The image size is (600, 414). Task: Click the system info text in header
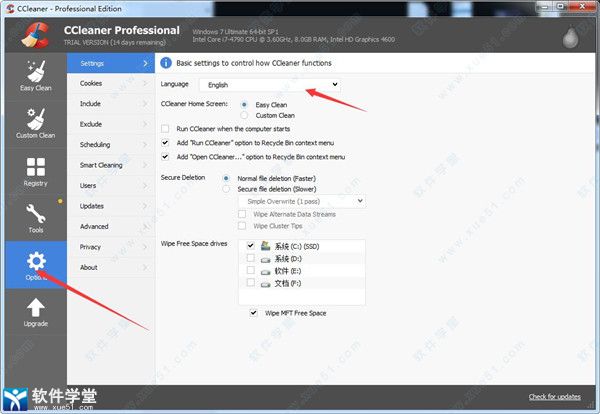(293, 36)
